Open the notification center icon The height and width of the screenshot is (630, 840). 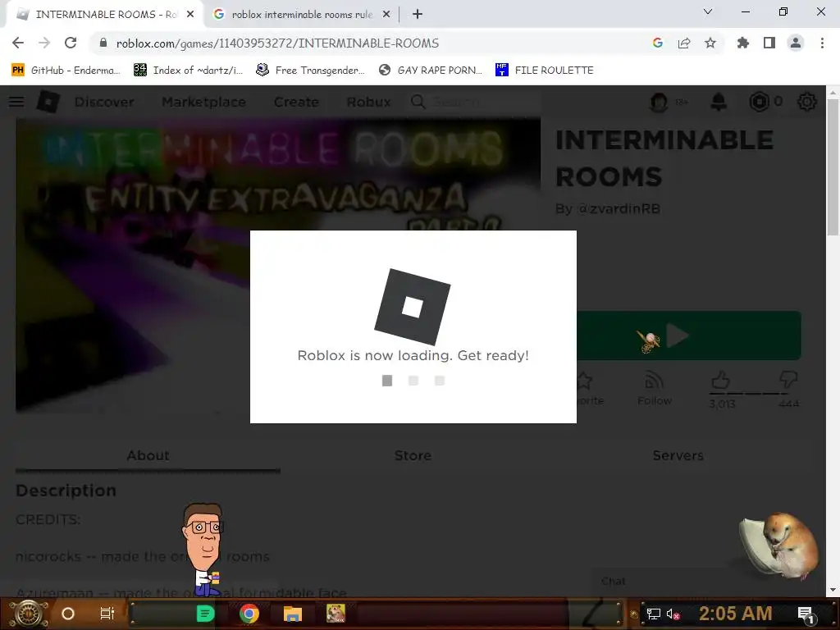(x=806, y=614)
